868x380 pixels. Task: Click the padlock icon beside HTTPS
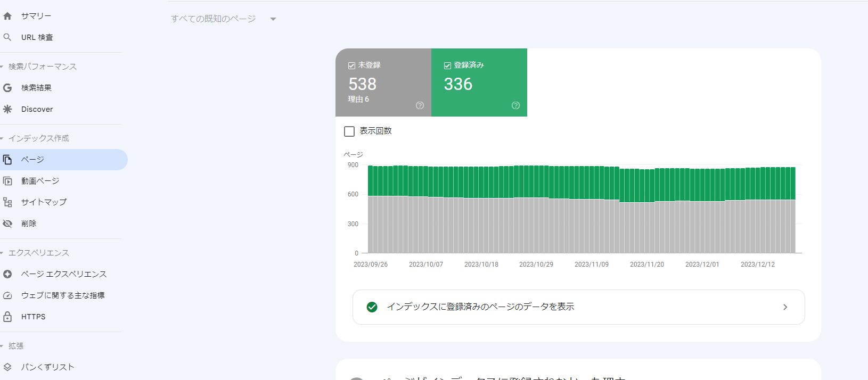(x=7, y=317)
